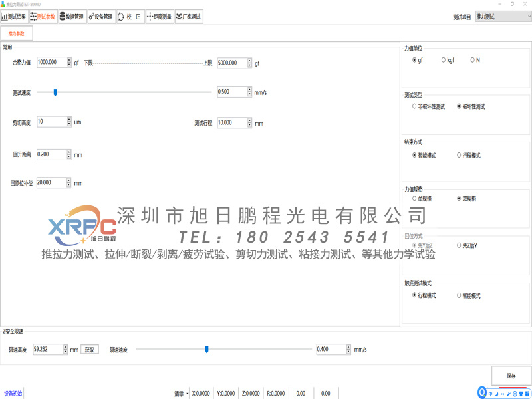Save parameters with the 保存 button
Screen dimensions: 532x399
point(511,376)
